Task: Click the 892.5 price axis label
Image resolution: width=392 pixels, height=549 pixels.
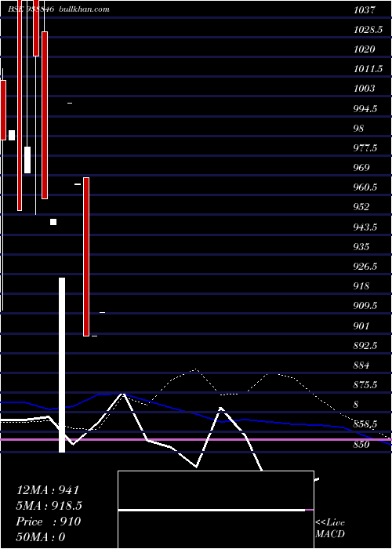Action: coord(365,347)
